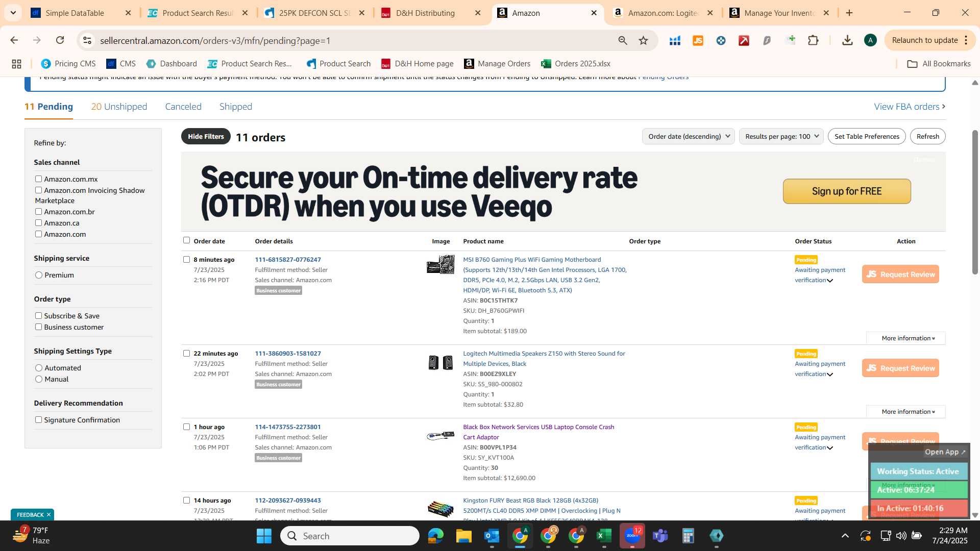Click Request Review for MSI motherboard order
Image resolution: width=980 pixels, height=551 pixels.
[900, 274]
